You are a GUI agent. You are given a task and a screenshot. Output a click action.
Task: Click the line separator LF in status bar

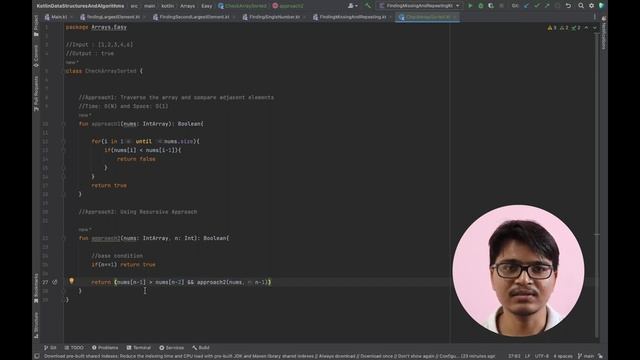pos(527,356)
